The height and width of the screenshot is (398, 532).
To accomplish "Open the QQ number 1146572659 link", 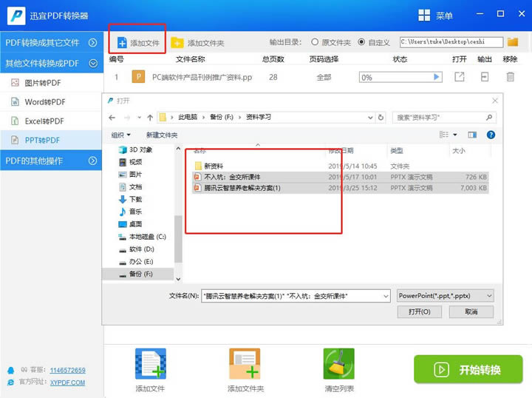I will pyautogui.click(x=67, y=370).
